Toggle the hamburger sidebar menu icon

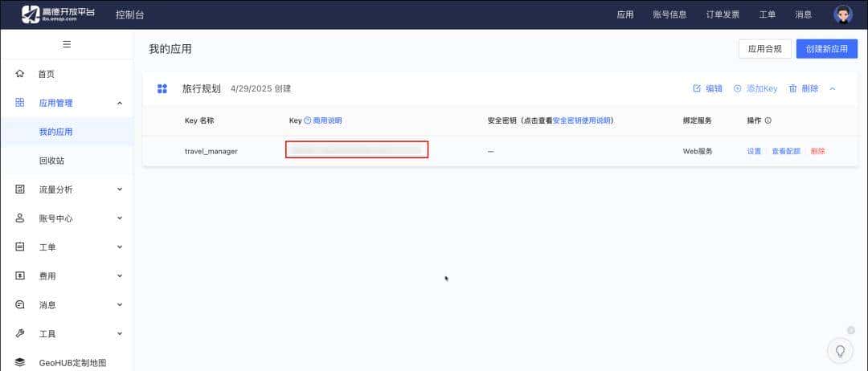coord(67,44)
